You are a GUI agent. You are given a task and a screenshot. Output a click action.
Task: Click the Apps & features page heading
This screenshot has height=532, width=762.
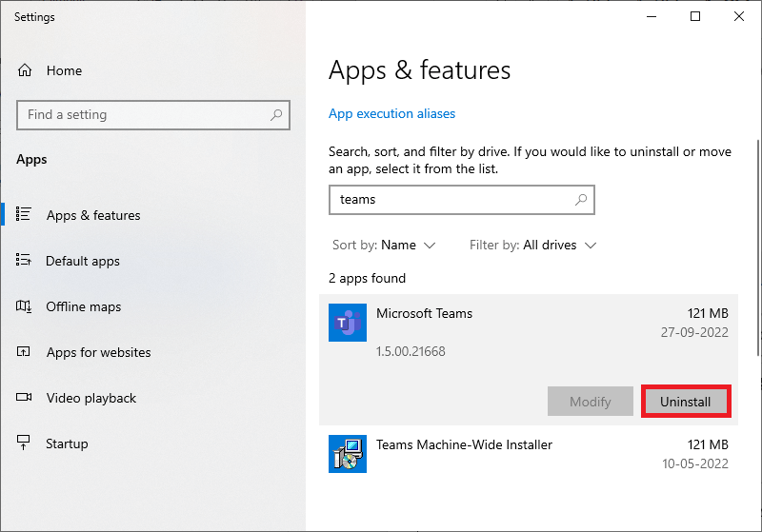(x=419, y=70)
